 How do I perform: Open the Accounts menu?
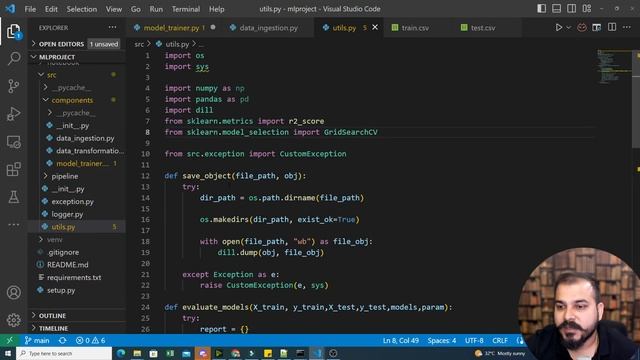point(13,292)
